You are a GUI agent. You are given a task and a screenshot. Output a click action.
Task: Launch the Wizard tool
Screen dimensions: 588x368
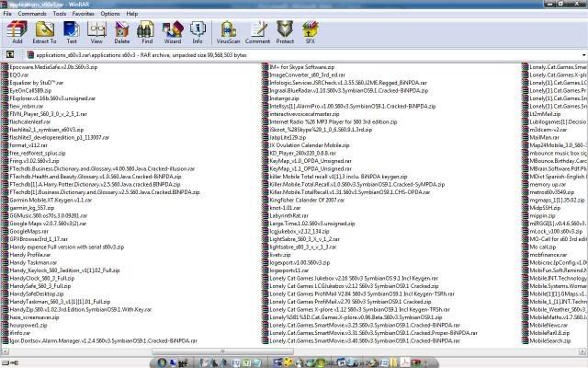173,33
